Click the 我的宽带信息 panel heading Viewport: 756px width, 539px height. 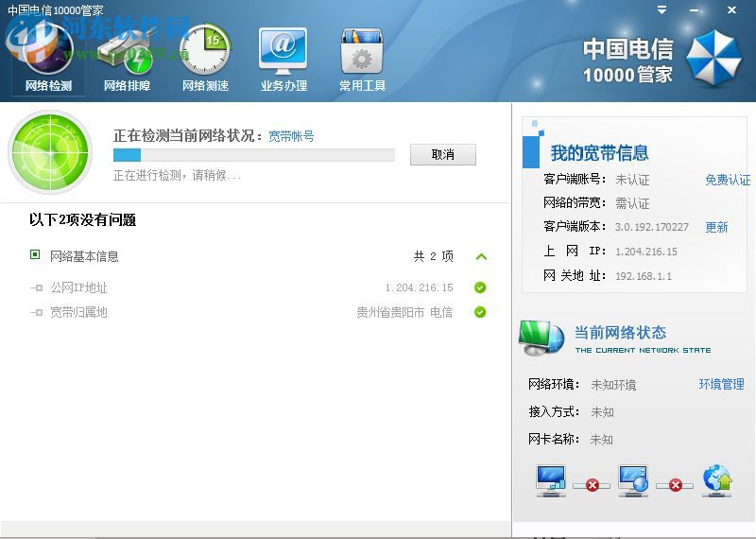click(x=600, y=153)
